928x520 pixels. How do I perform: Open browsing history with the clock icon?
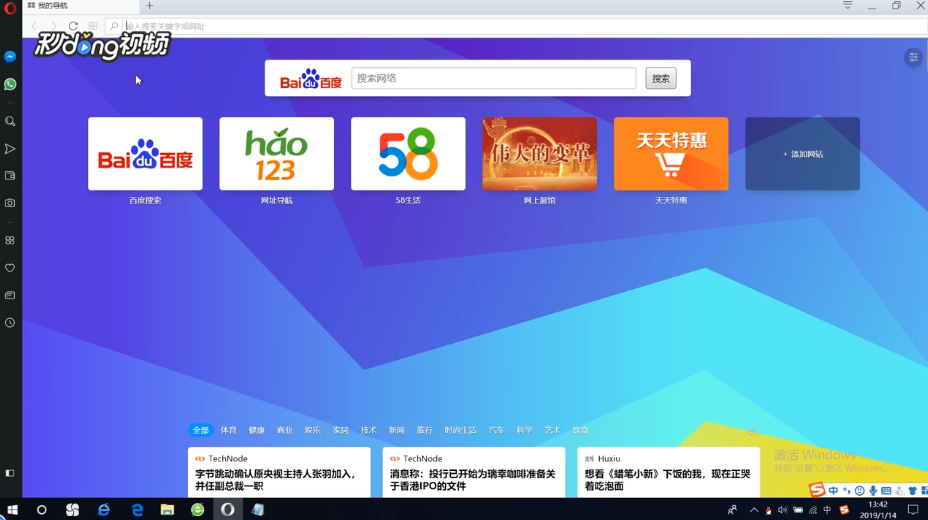[x=10, y=323]
